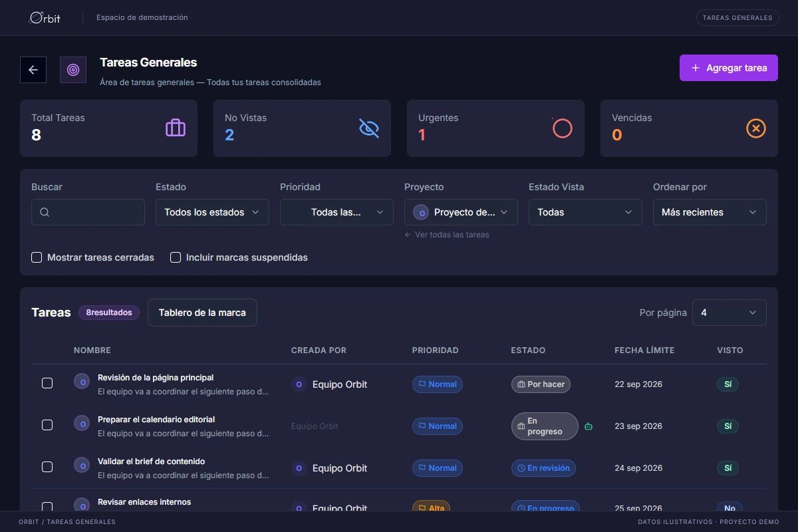Click the avatar icon of Validar el brief de contenido
The width and height of the screenshot is (798, 532).
82,465
